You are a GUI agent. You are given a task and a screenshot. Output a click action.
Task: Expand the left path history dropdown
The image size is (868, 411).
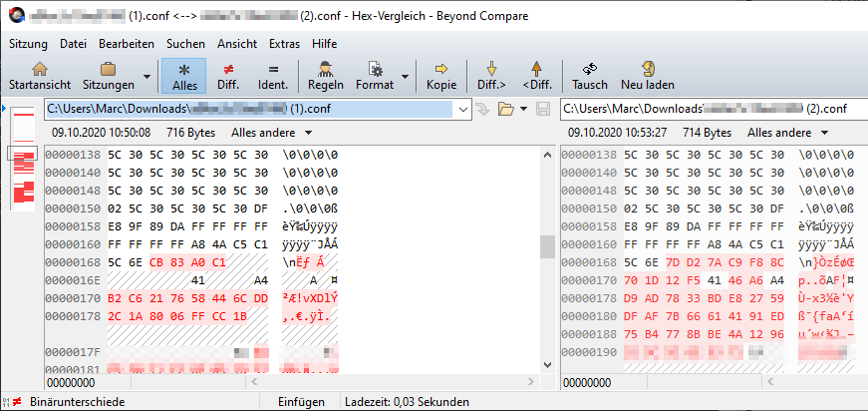(463, 109)
